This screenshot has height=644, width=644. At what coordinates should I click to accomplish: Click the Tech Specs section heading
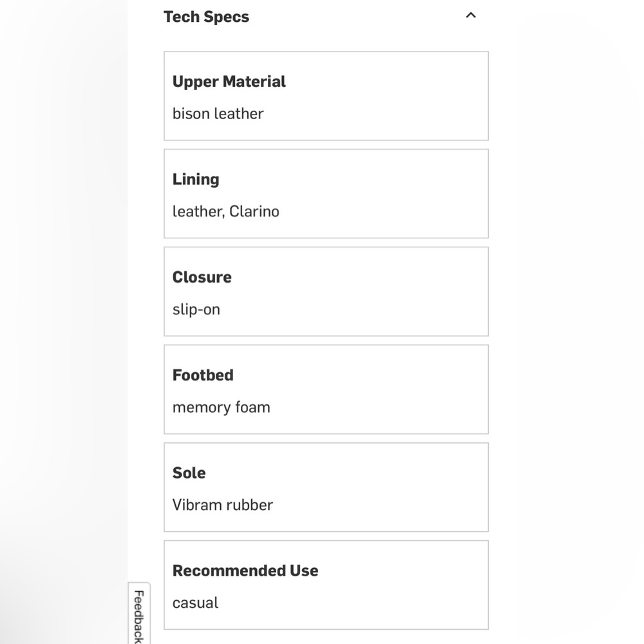pos(206,17)
